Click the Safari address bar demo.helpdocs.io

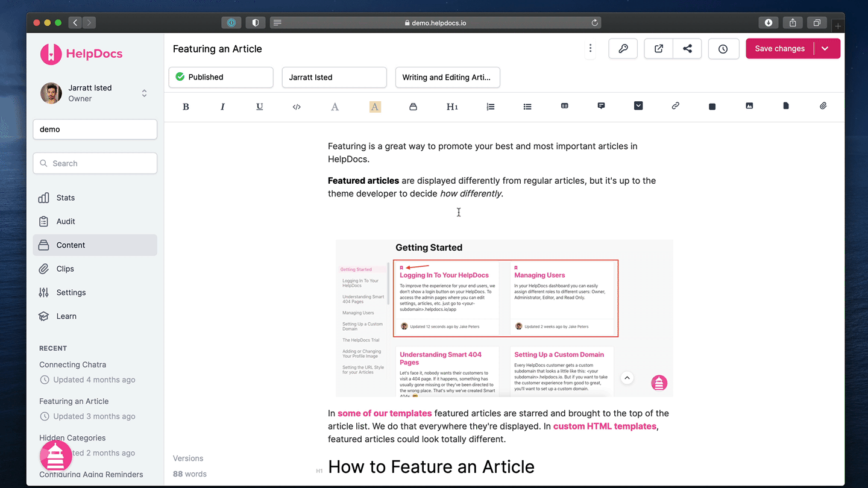(x=435, y=23)
